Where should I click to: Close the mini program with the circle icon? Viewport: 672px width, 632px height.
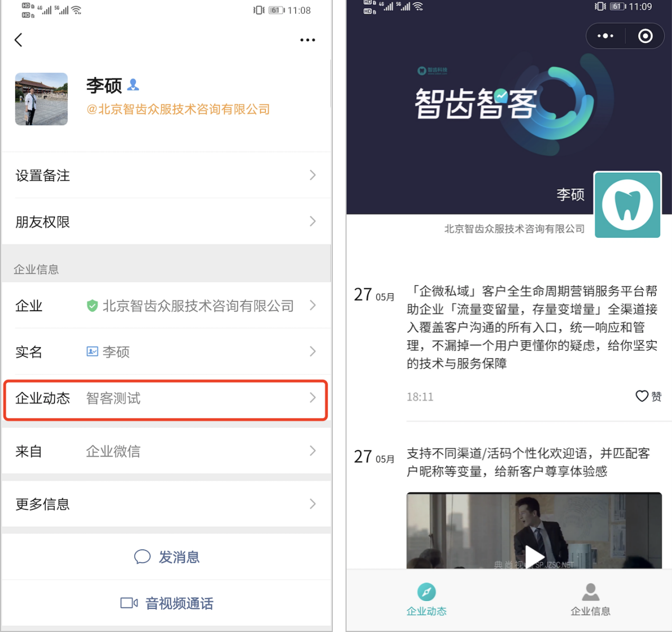(x=645, y=36)
